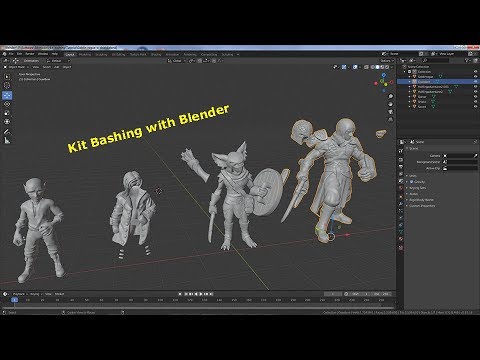480x360 pixels.
Task: Click the current frame number field
Action: click(x=333, y=294)
